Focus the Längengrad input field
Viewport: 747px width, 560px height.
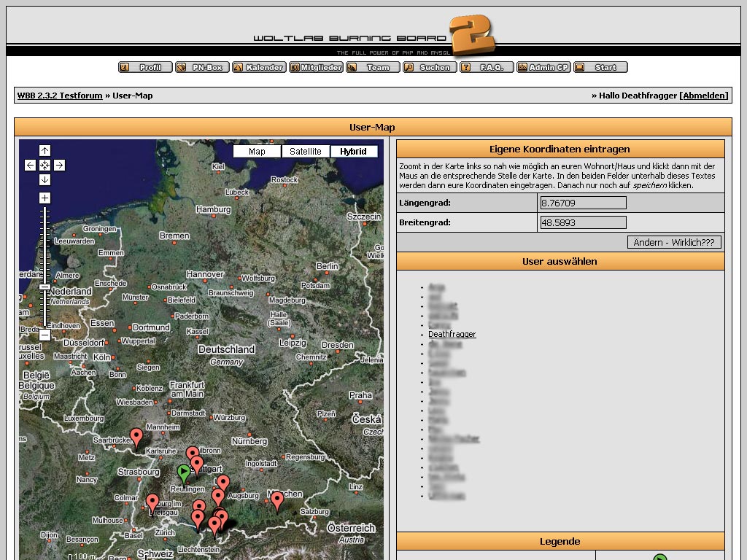click(583, 203)
